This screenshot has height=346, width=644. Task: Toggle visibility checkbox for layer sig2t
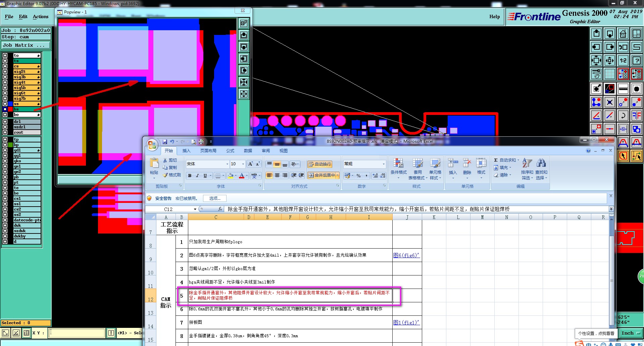[5, 72]
